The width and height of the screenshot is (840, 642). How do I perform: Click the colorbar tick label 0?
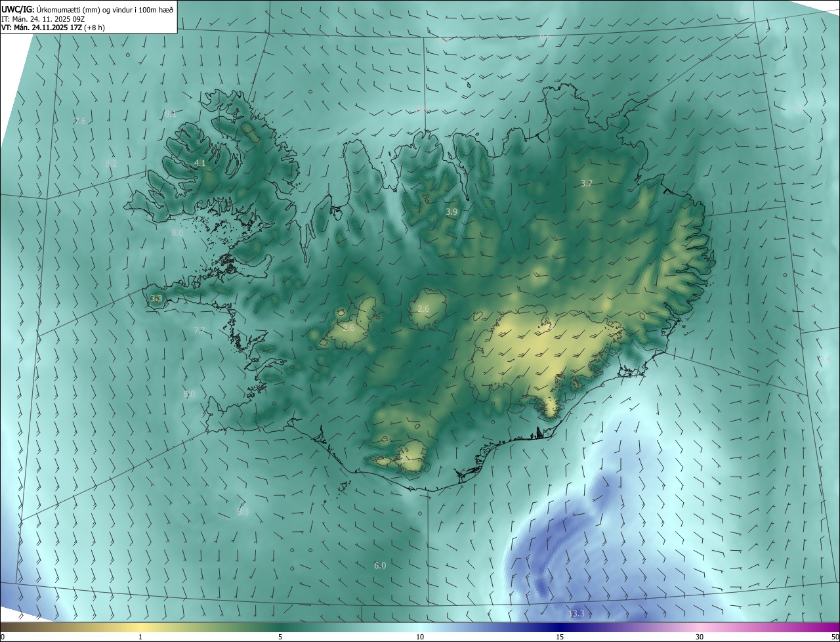pos(3,637)
